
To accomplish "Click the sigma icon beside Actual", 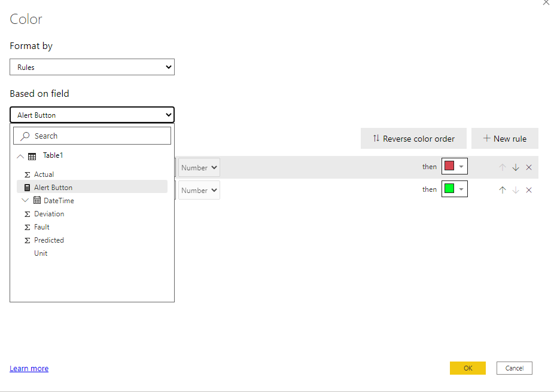I will pos(27,174).
